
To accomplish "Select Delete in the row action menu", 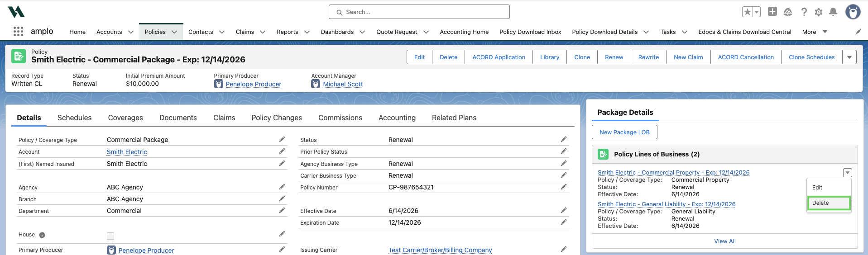I will (x=829, y=203).
